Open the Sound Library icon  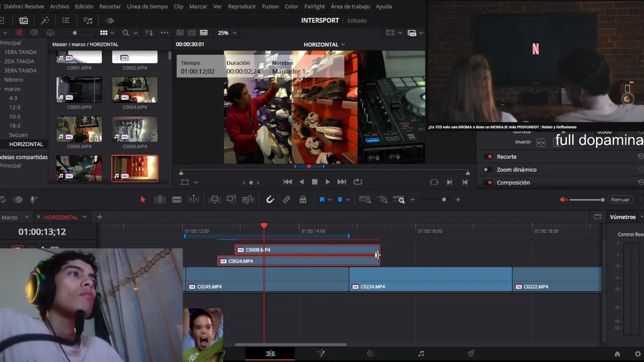[x=88, y=21]
